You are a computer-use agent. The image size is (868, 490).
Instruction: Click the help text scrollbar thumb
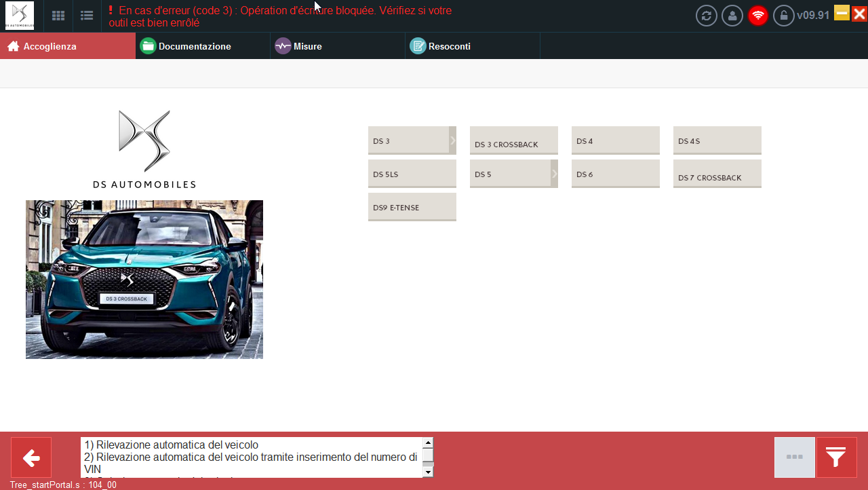428,455
